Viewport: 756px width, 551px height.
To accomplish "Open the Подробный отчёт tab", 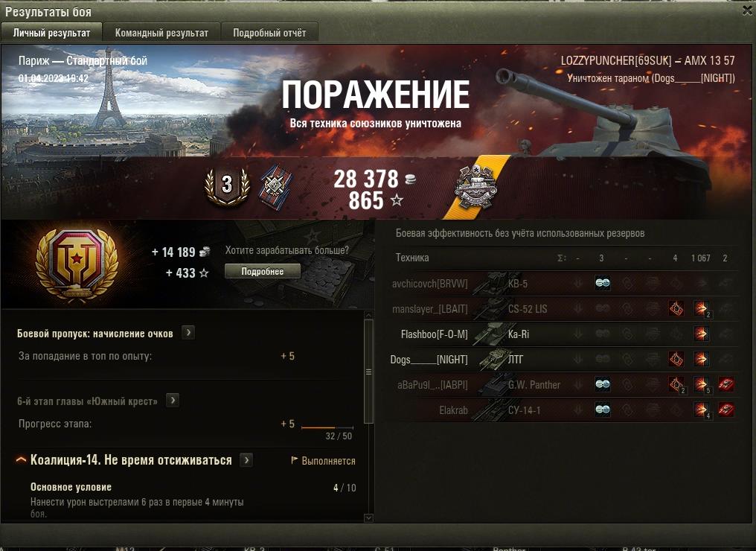I will 269,33.
